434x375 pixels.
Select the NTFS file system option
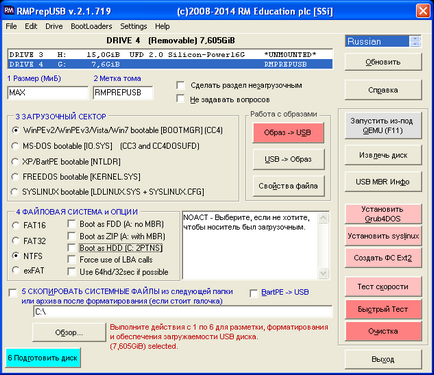(x=15, y=256)
